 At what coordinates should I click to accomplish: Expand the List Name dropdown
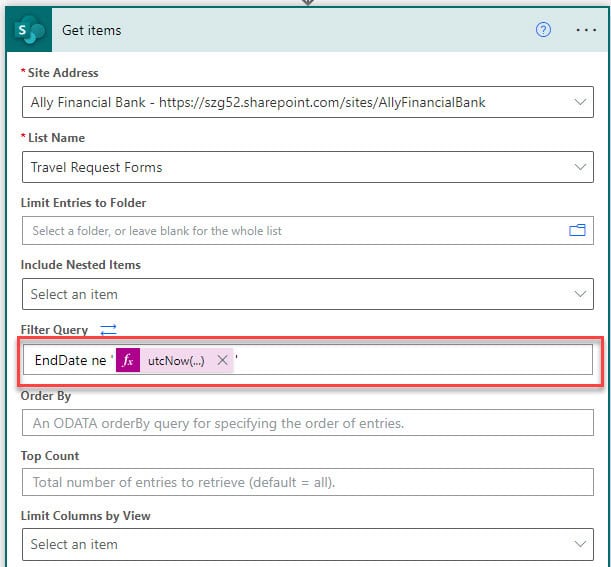(580, 167)
